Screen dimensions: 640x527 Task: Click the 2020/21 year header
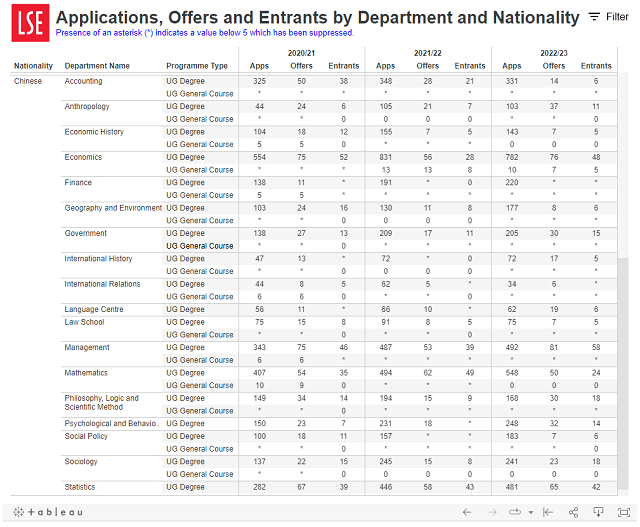pyautogui.click(x=301, y=53)
